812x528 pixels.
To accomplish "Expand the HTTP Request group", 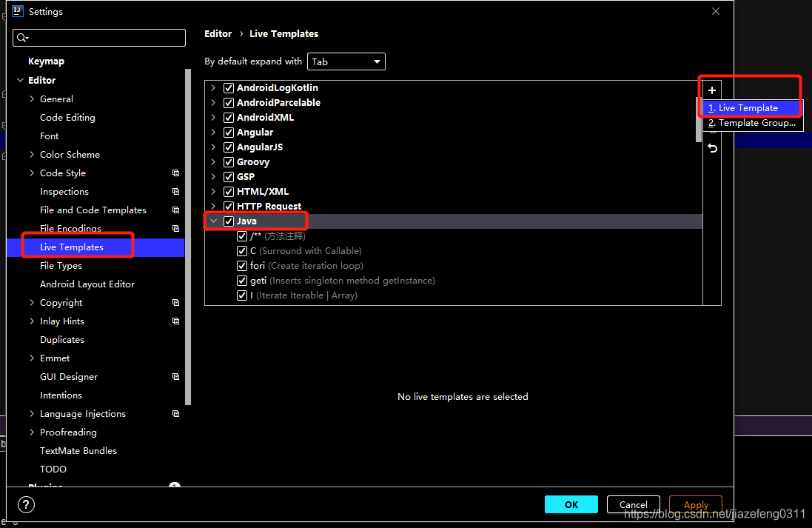I will coord(213,206).
